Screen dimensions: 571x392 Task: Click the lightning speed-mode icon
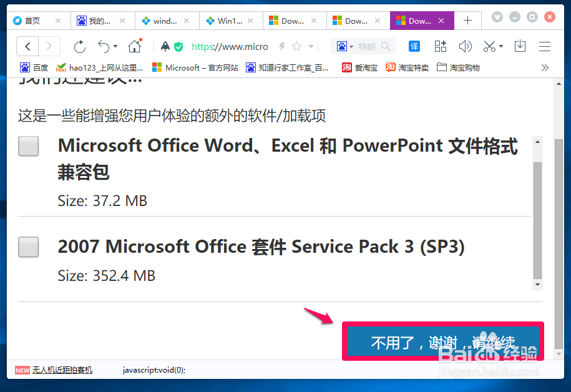click(x=282, y=46)
